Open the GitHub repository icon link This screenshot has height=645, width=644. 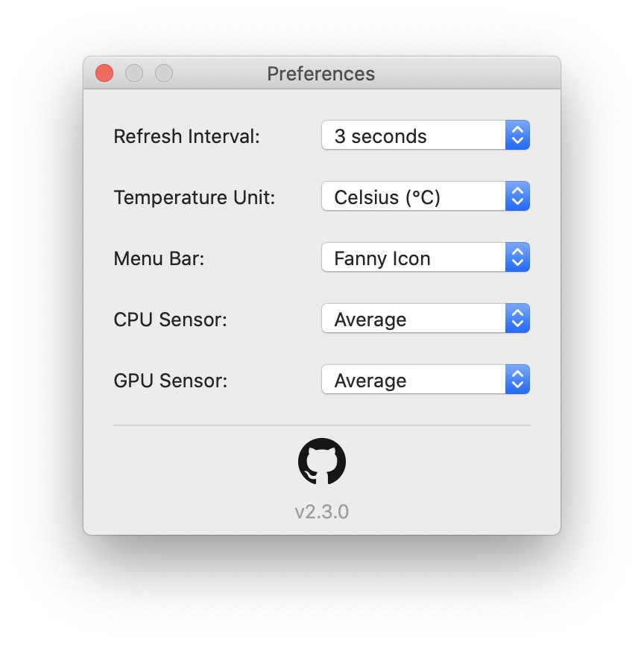point(322,462)
